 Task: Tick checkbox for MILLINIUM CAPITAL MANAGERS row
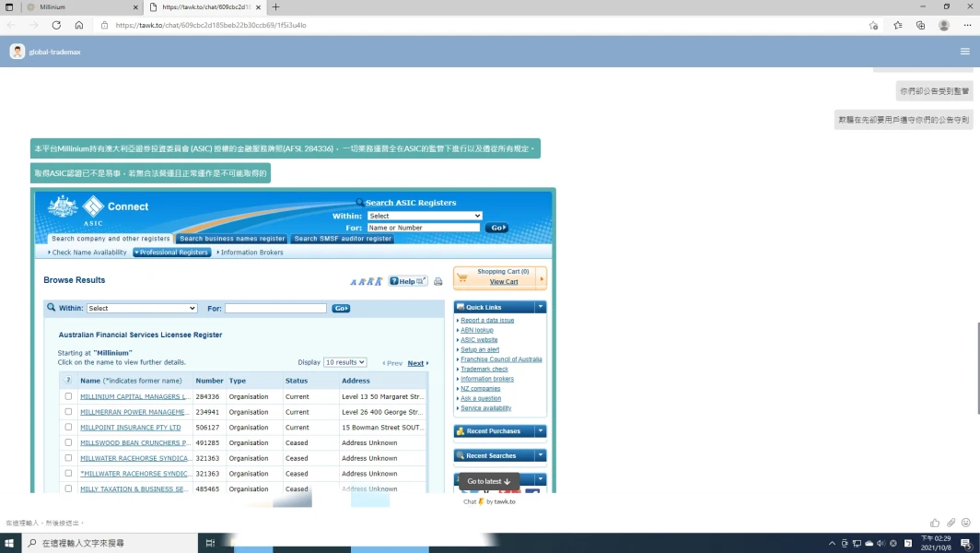pyautogui.click(x=68, y=396)
